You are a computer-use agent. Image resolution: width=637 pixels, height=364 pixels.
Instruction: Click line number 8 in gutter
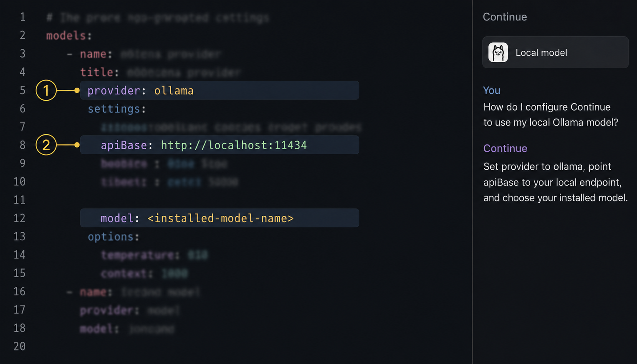pos(23,145)
